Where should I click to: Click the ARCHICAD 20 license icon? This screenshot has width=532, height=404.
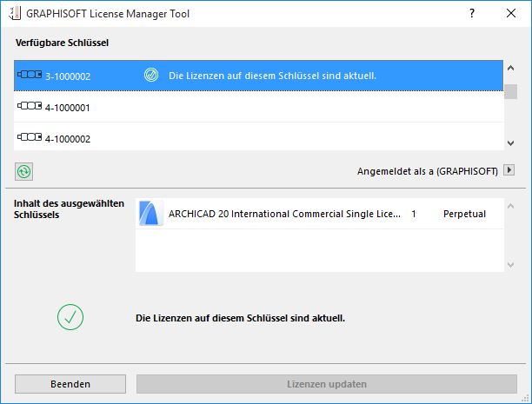[151, 214]
